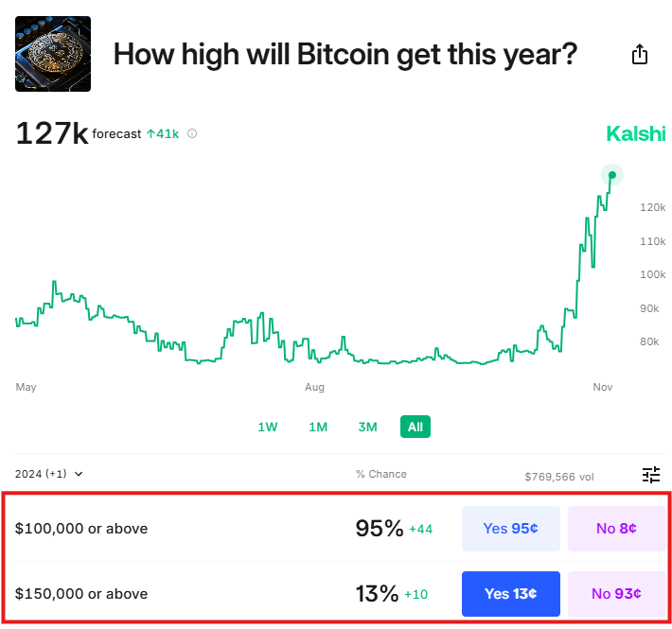Click the latest data point on chart

pyautogui.click(x=612, y=175)
